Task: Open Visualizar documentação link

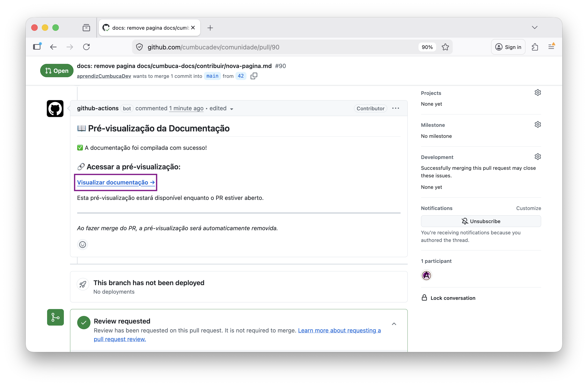Action: [x=116, y=182]
